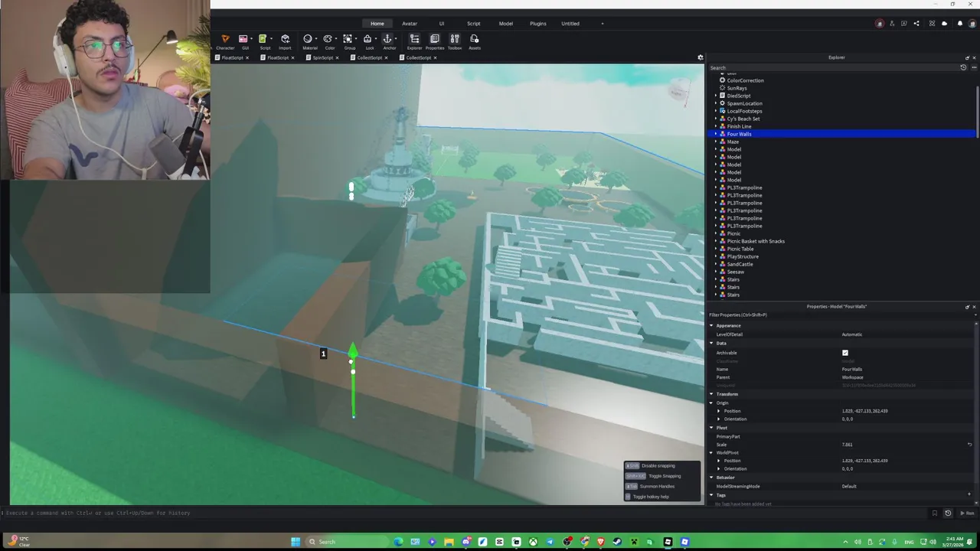Viewport: 980px width, 551px height.
Task: Open the Import tool
Action: click(285, 41)
